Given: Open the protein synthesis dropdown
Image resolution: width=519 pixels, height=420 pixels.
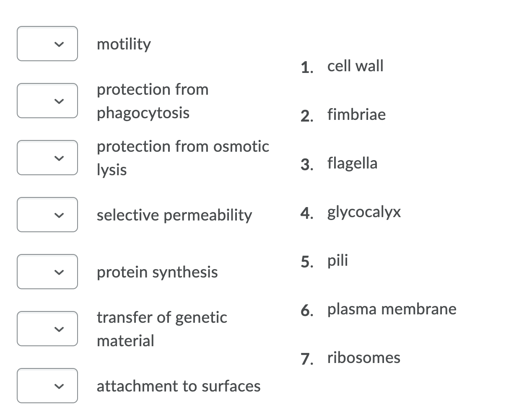Looking at the screenshot, I should coord(47,272).
